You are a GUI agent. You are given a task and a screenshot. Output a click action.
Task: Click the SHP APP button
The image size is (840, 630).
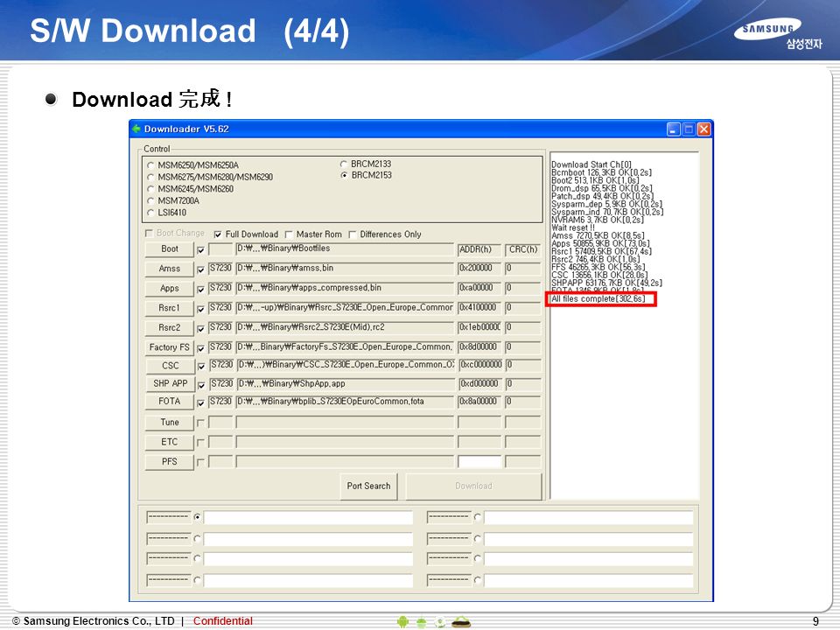169,383
